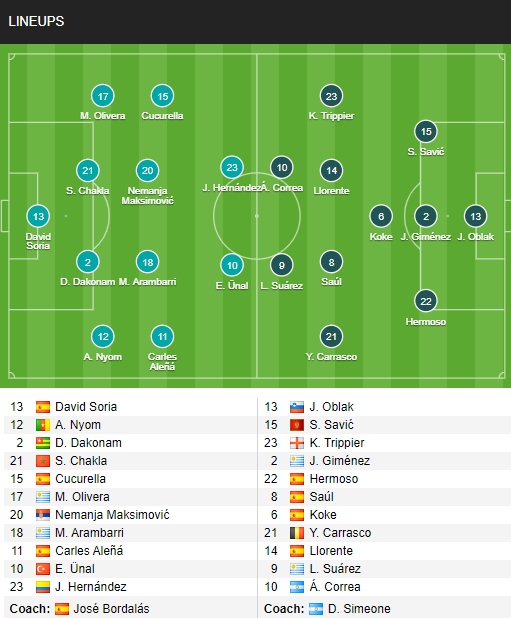Open L. Suárez entry in lineup list

click(x=335, y=569)
